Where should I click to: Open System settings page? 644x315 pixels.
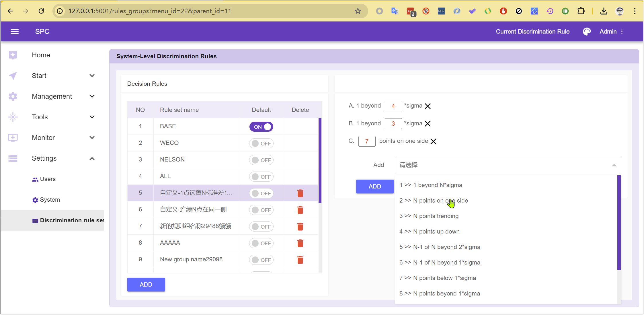pyautogui.click(x=52, y=200)
